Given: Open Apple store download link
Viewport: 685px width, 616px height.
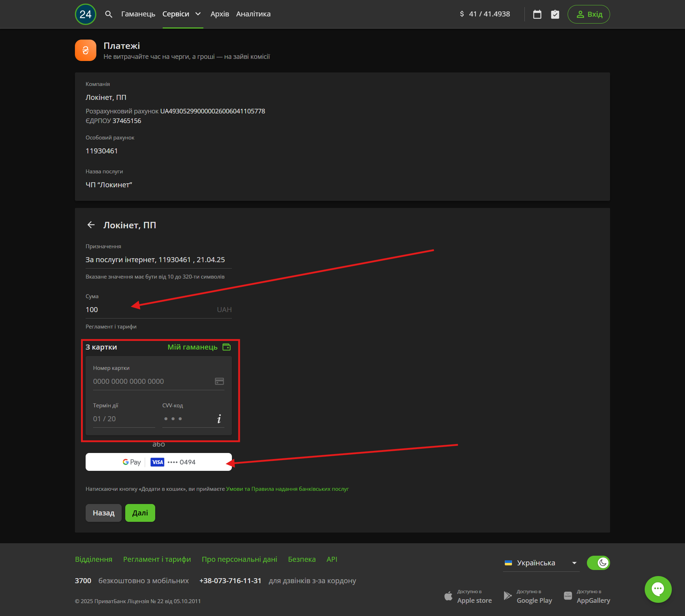Looking at the screenshot, I should [468, 596].
